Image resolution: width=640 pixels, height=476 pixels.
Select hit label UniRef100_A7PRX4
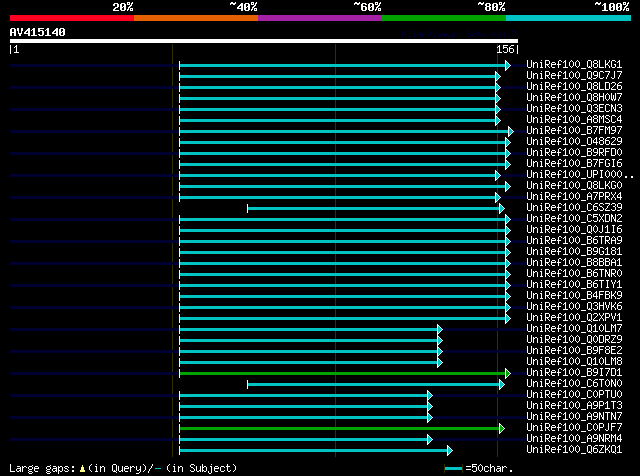coord(574,197)
